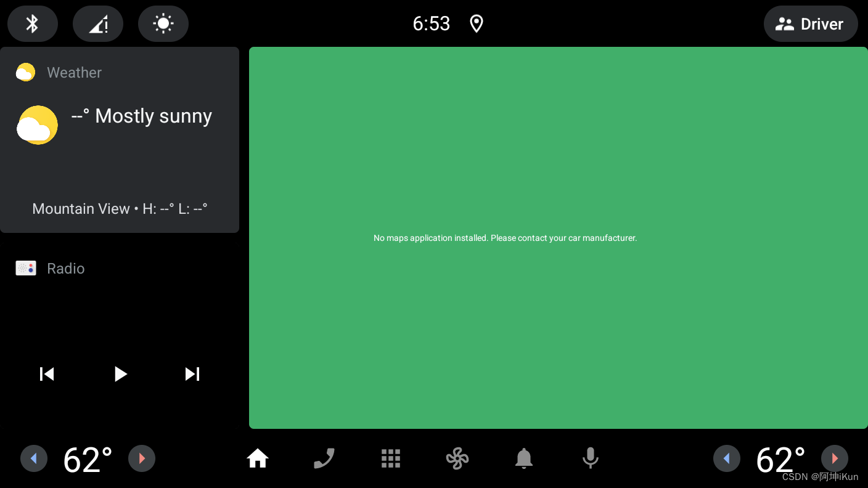Open the notifications bell
This screenshot has height=488, width=868.
(524, 458)
